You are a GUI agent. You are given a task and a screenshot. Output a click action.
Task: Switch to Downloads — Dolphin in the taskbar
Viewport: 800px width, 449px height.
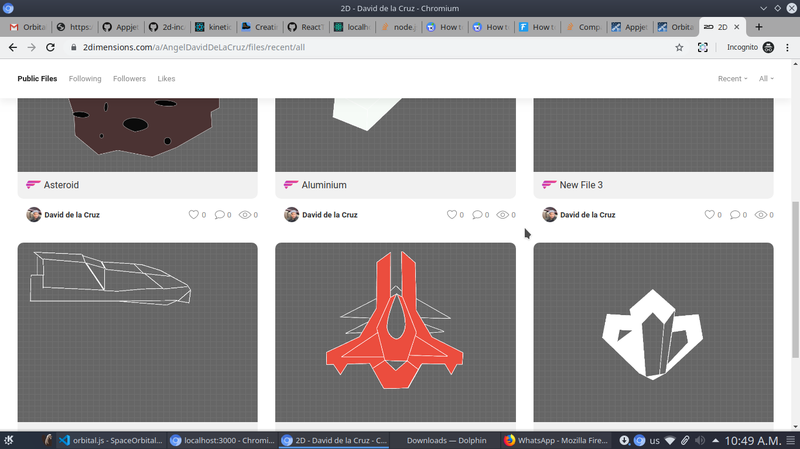click(440, 440)
